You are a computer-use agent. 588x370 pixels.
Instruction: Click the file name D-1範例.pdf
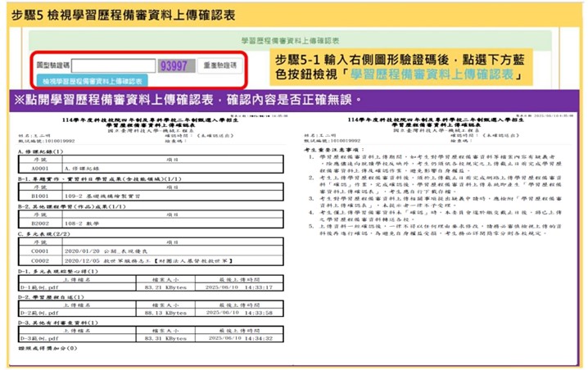coord(39,287)
